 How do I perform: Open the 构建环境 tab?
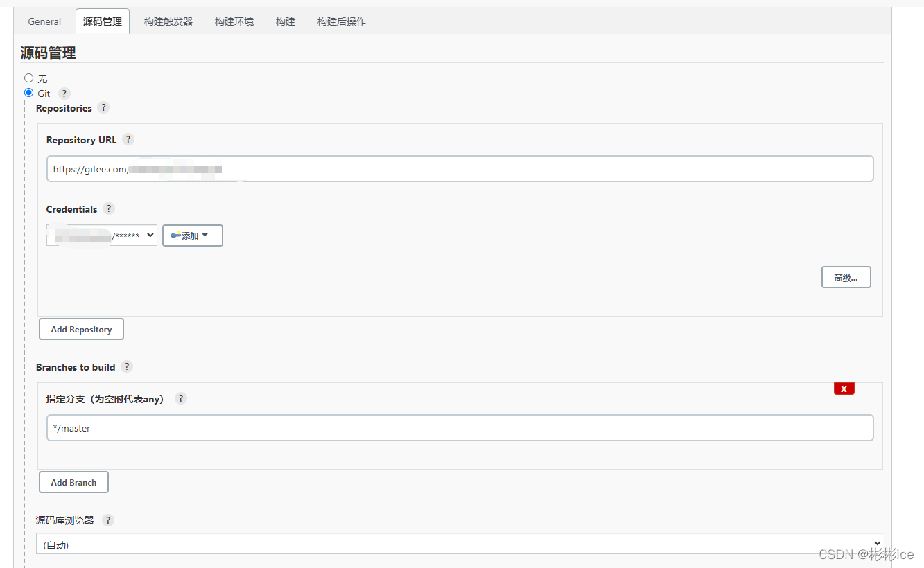pos(234,21)
